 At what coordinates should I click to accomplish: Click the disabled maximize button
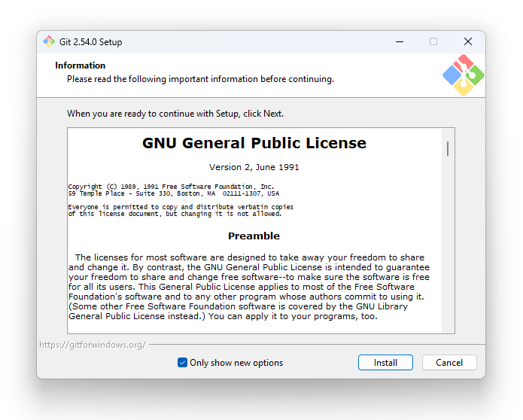(x=433, y=41)
